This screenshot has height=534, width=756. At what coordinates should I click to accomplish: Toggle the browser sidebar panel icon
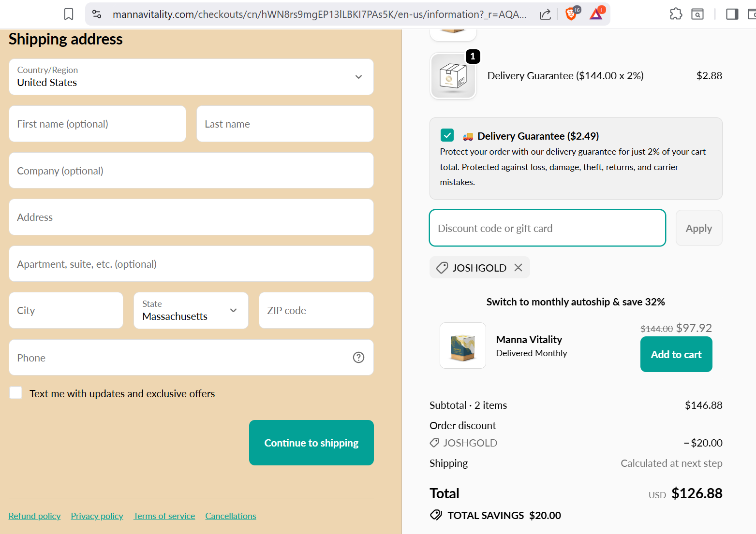tap(732, 14)
